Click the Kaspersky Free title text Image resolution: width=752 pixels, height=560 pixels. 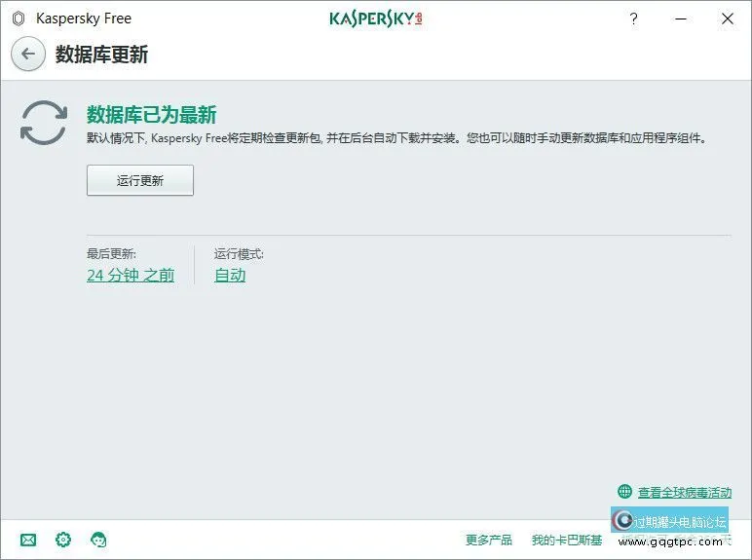(x=84, y=19)
